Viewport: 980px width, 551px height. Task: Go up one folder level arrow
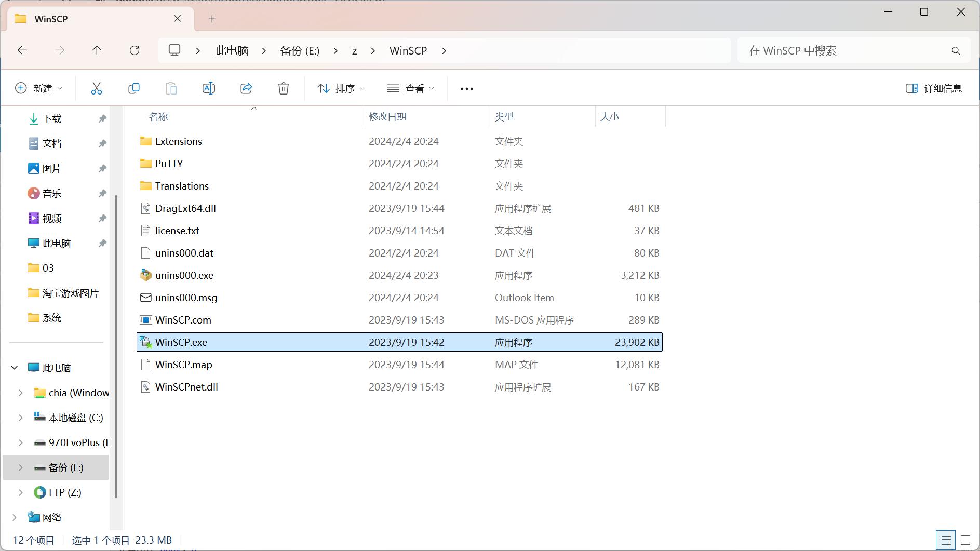(97, 50)
